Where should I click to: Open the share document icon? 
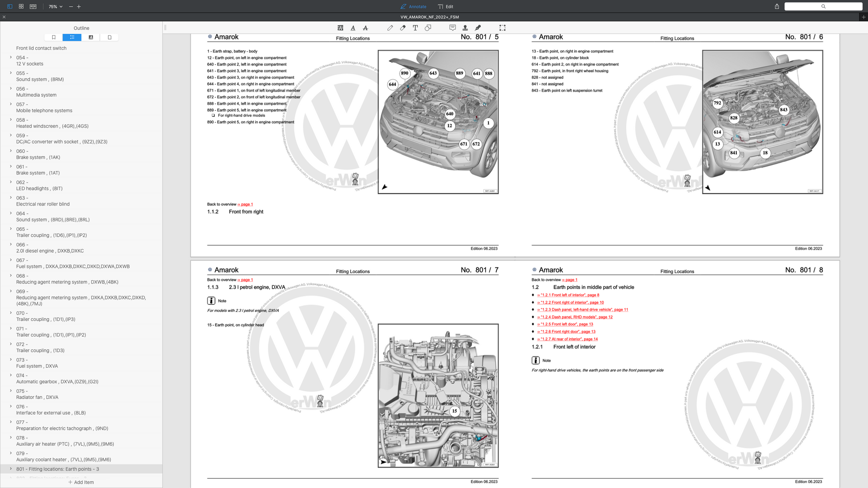[x=777, y=7]
